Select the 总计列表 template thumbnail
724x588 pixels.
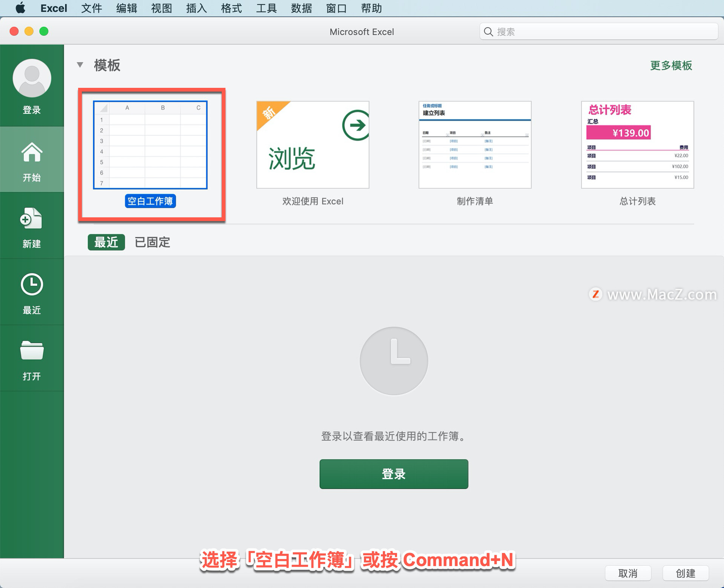637,145
